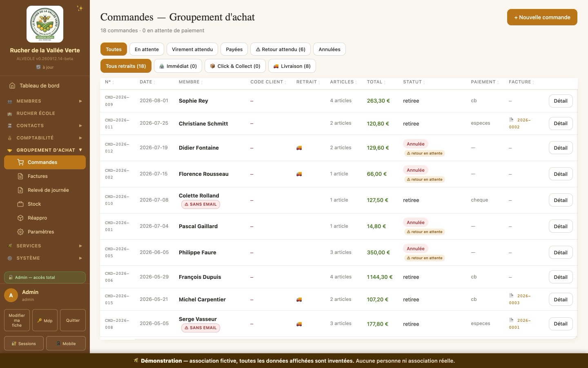Open invoice 2026-0003 file icon
588x368 pixels.
coord(511,296)
